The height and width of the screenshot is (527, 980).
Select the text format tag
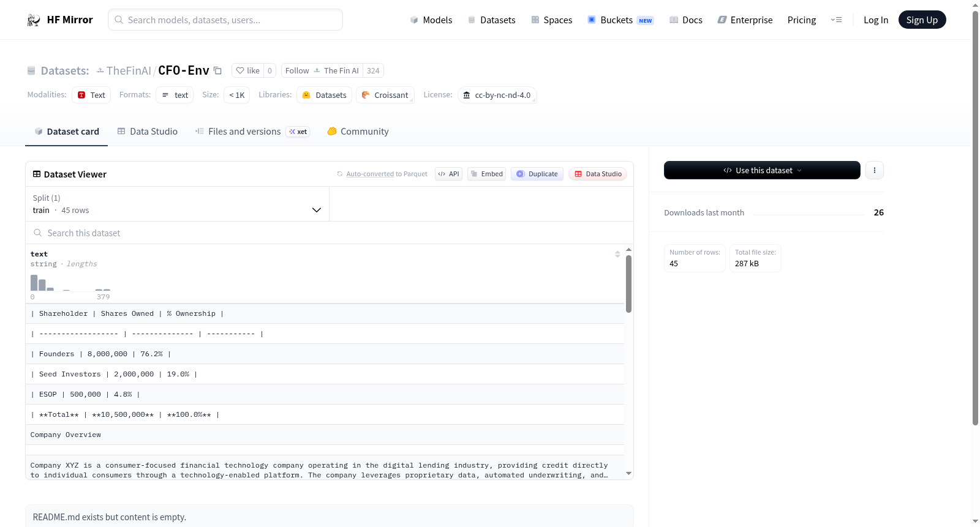click(175, 95)
